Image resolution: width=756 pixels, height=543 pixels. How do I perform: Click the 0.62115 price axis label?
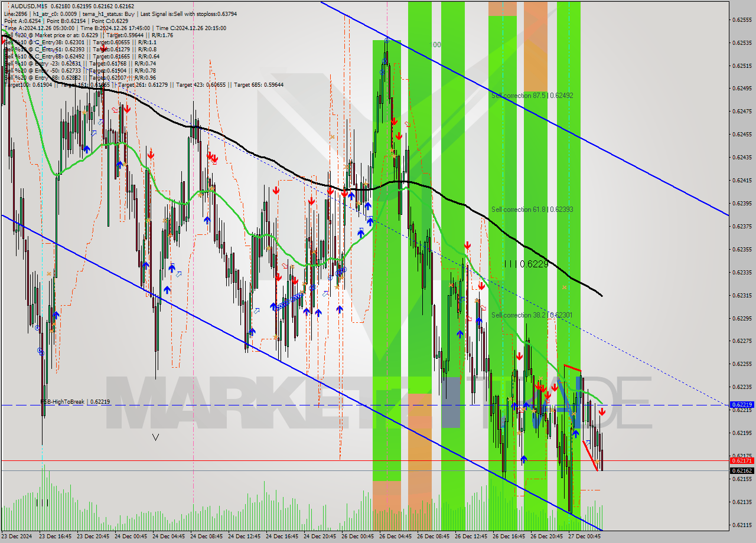(x=742, y=525)
